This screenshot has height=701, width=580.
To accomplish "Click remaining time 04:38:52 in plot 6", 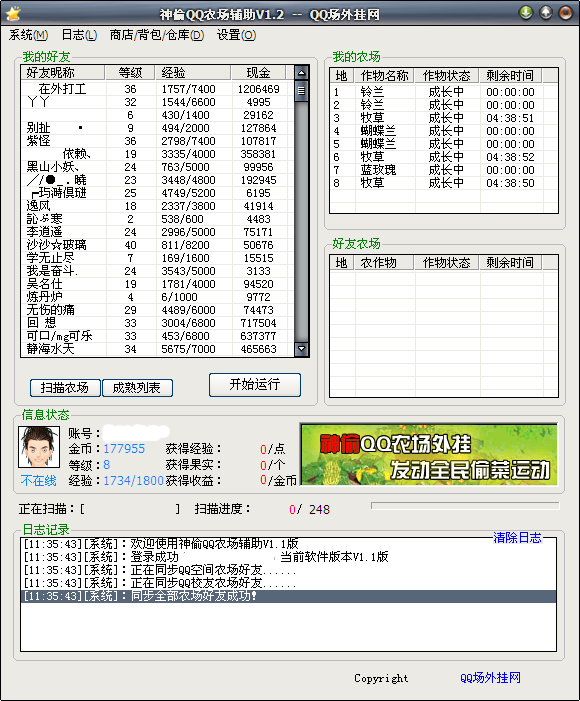I will [510, 157].
